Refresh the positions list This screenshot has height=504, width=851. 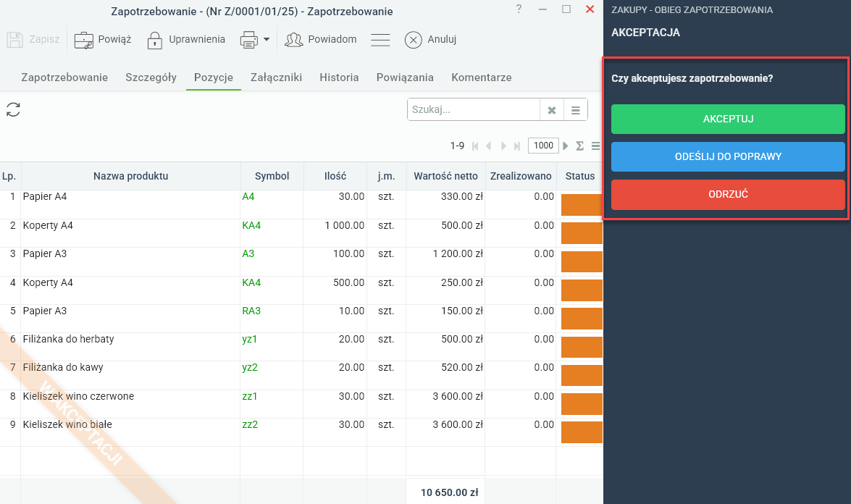pos(13,109)
